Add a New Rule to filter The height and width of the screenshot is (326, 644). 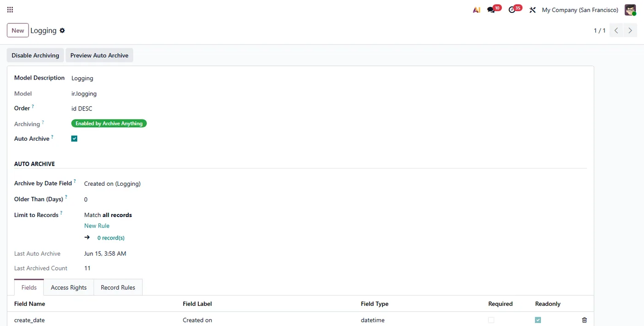pyautogui.click(x=97, y=226)
